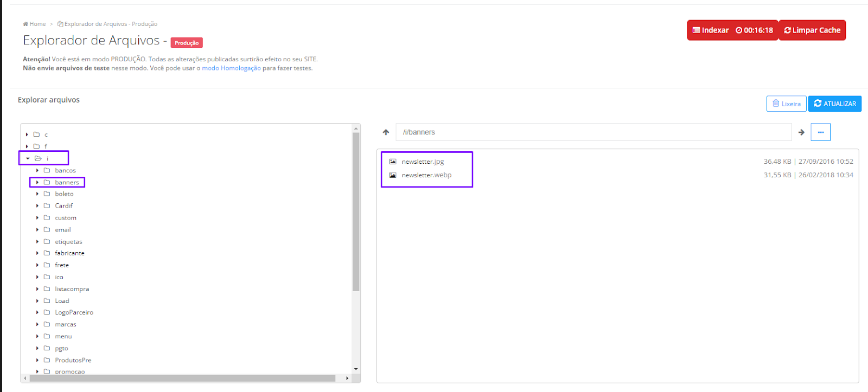The image size is (868, 392).
Task: Collapse the i folder
Action: click(x=28, y=158)
